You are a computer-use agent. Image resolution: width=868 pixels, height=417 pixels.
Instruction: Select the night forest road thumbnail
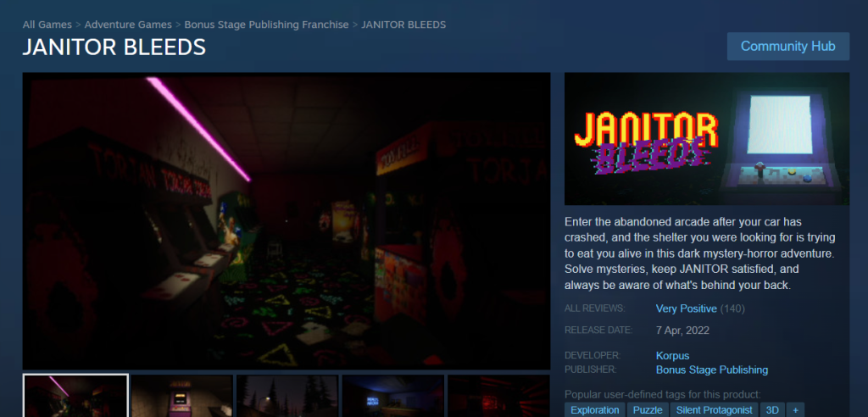coord(287,396)
